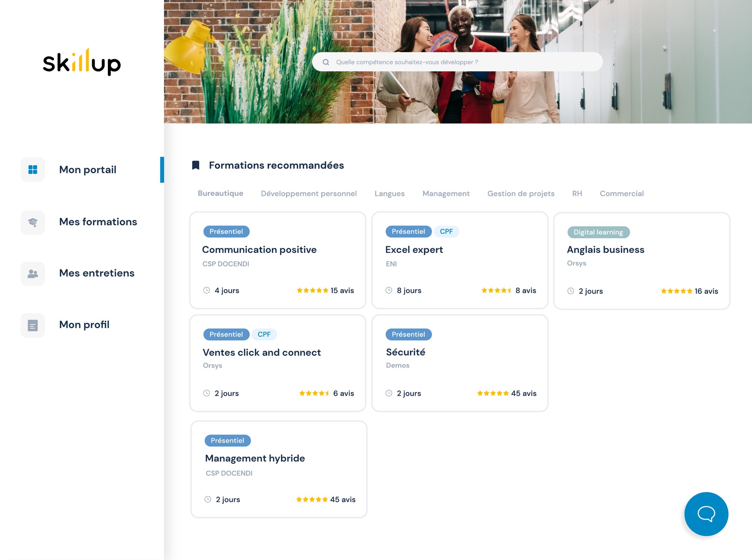The height and width of the screenshot is (560, 752).
Task: Select the Bureautique category tab
Action: pyautogui.click(x=221, y=193)
